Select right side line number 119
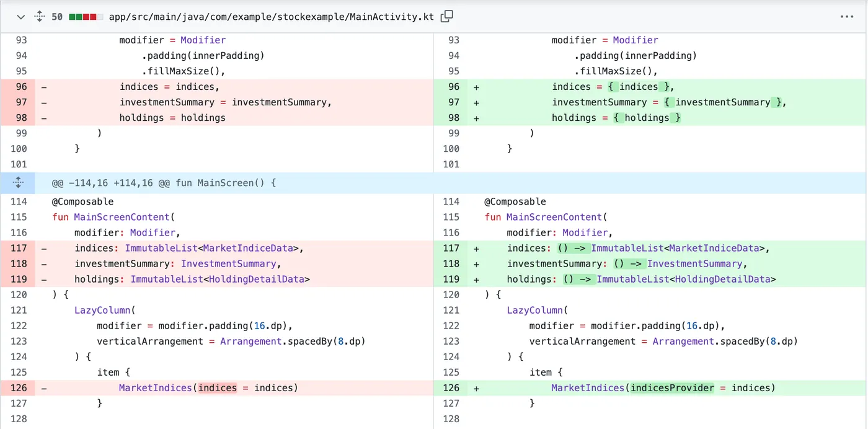The height and width of the screenshot is (429, 868). pos(451,279)
